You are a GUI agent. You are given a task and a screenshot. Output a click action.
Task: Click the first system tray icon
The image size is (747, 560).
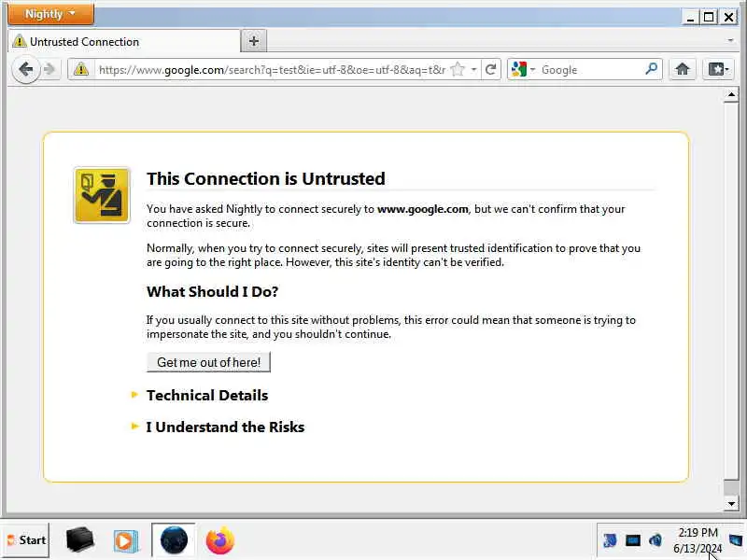coord(610,540)
